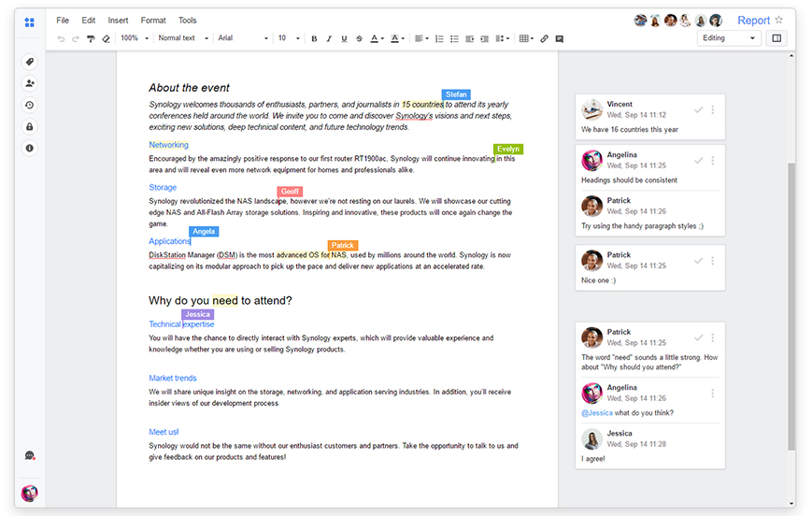Click the lock/encrypt document icon

[x=30, y=127]
